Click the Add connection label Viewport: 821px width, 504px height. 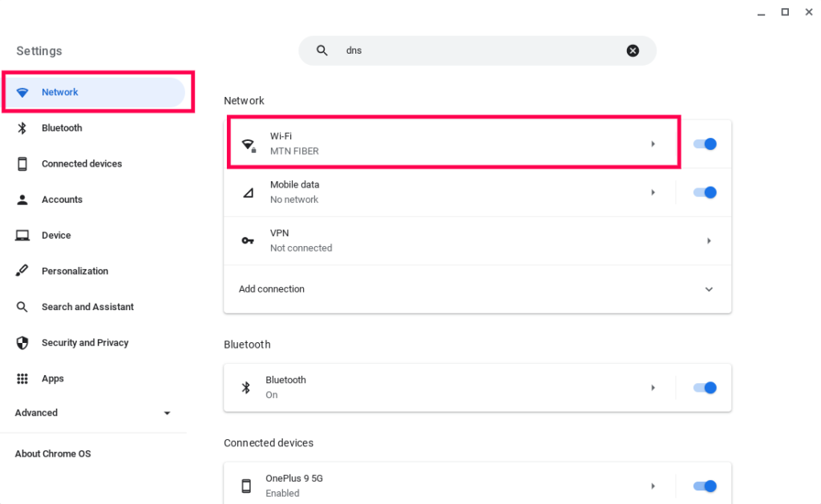pos(271,289)
